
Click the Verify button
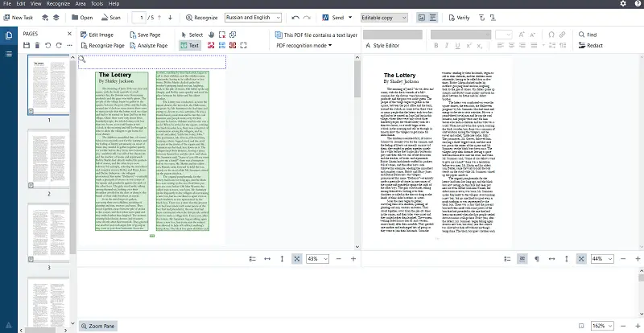tap(459, 18)
